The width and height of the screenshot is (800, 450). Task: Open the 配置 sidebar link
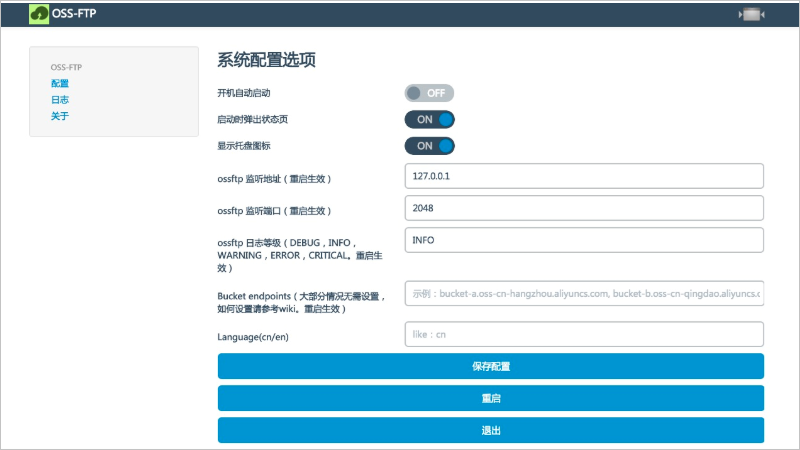(x=60, y=83)
